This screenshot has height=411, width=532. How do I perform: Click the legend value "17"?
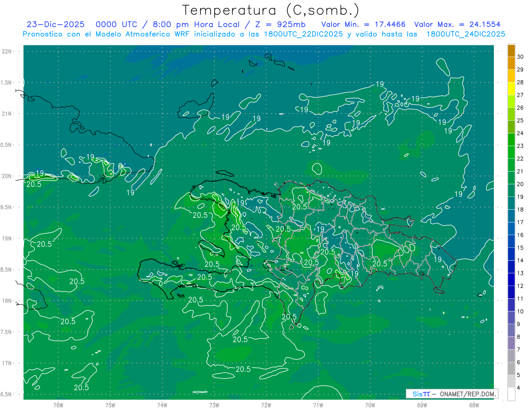click(x=520, y=222)
